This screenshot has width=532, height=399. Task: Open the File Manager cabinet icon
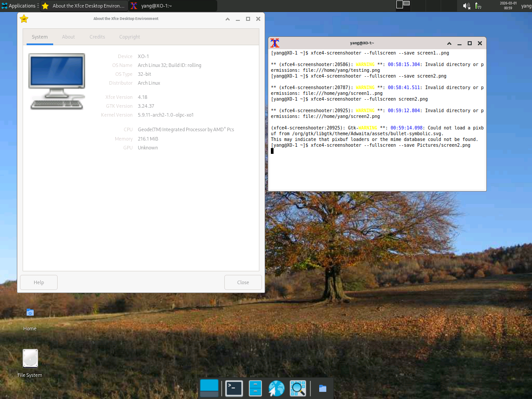[x=255, y=388]
